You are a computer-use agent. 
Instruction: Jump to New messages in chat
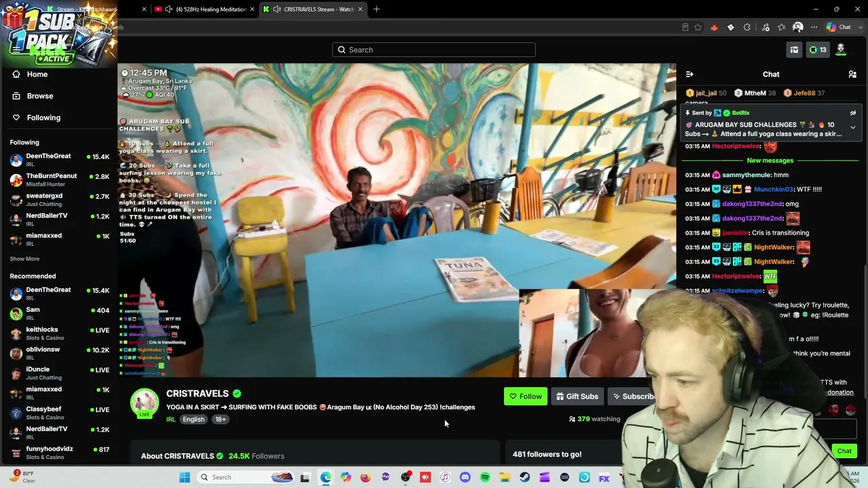coord(770,161)
